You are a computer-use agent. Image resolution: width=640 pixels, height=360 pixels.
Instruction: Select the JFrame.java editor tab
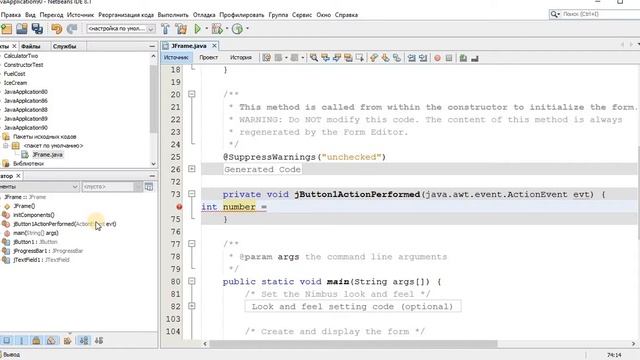(x=188, y=46)
